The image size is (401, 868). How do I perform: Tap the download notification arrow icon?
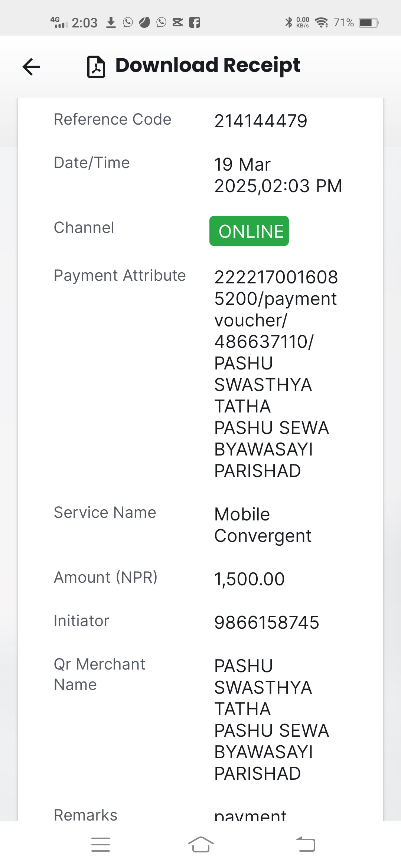[111, 23]
